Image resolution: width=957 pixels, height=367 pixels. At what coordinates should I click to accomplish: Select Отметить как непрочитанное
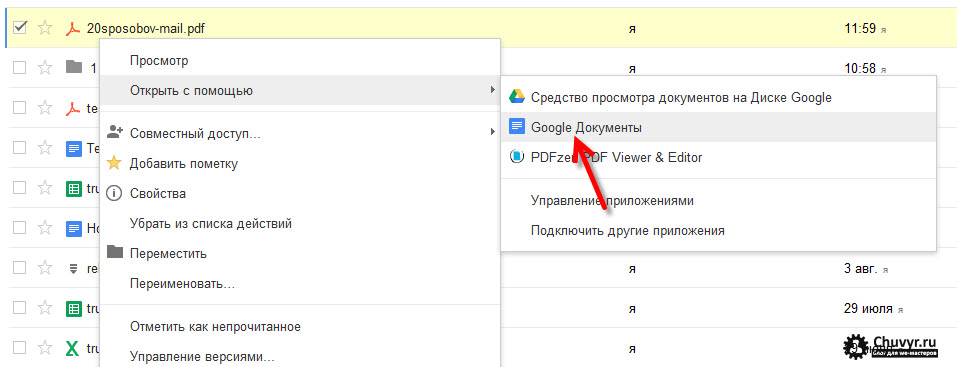coord(215,327)
